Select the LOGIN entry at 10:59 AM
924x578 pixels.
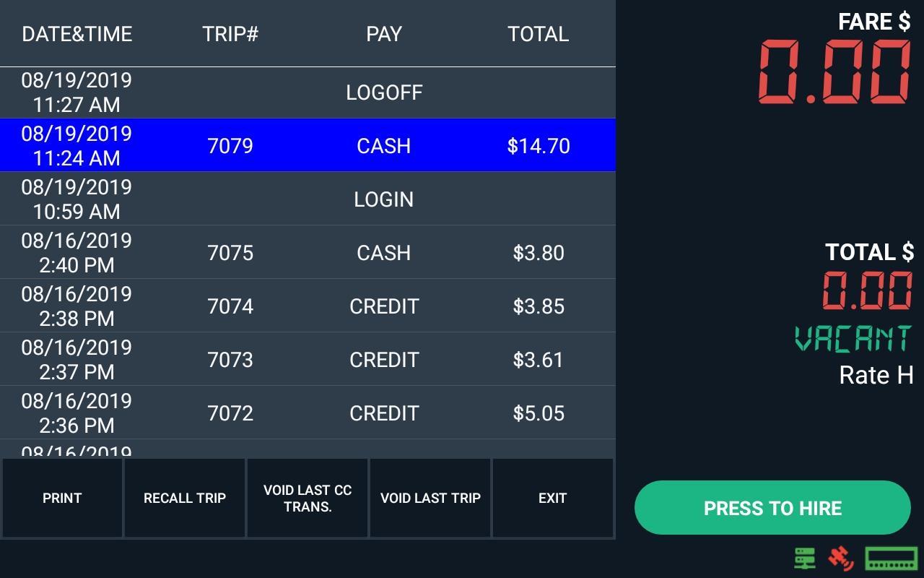(308, 199)
